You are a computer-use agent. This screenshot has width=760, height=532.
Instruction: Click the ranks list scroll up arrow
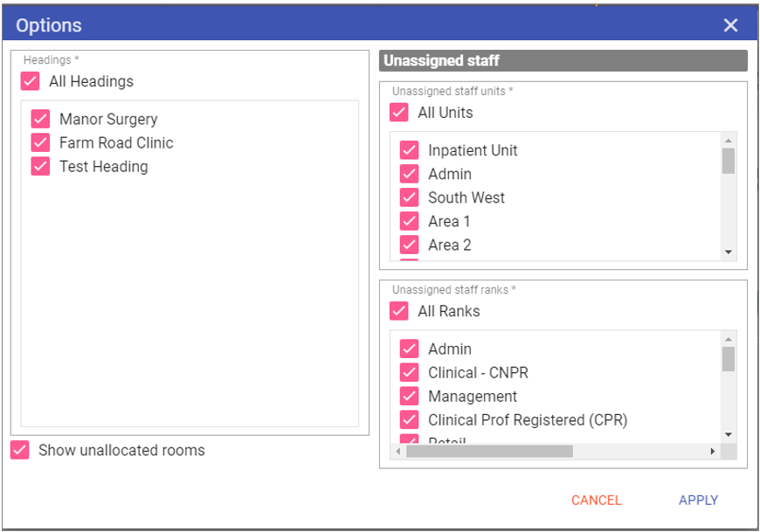729,339
